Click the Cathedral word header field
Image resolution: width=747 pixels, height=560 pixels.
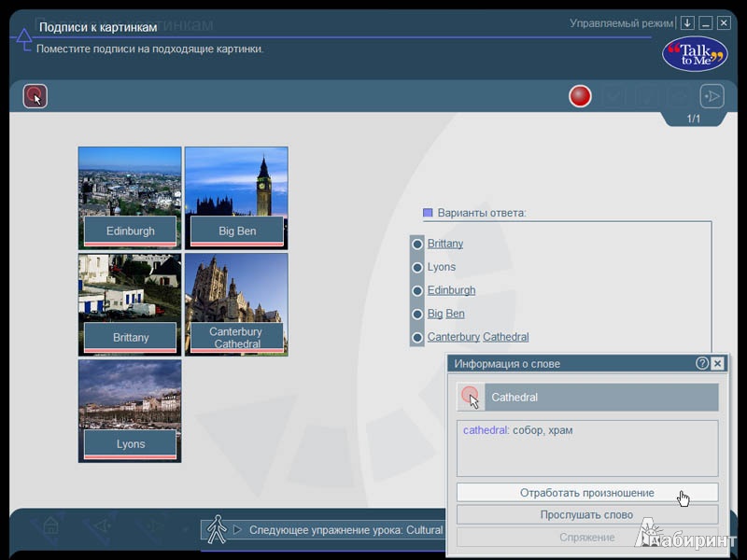601,398
